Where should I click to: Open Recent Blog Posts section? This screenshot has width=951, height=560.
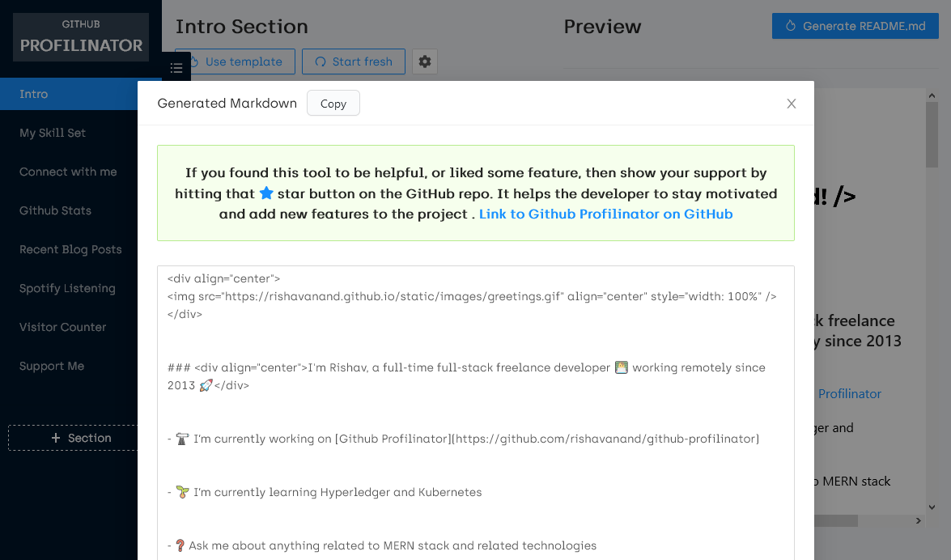[x=70, y=249]
